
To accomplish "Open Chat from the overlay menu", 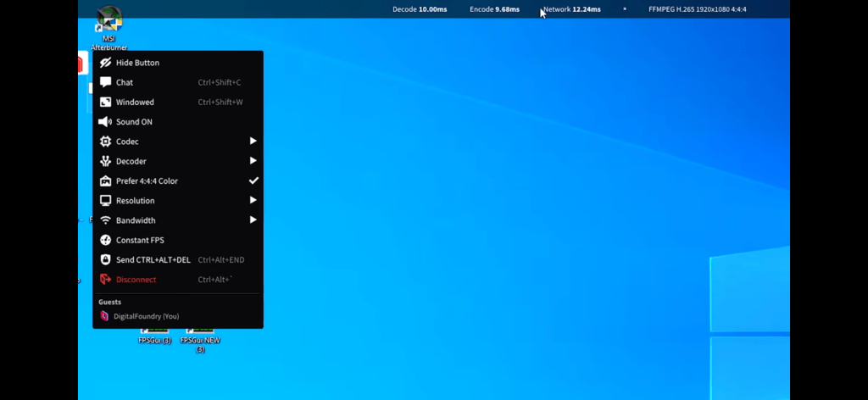I will pos(178,82).
